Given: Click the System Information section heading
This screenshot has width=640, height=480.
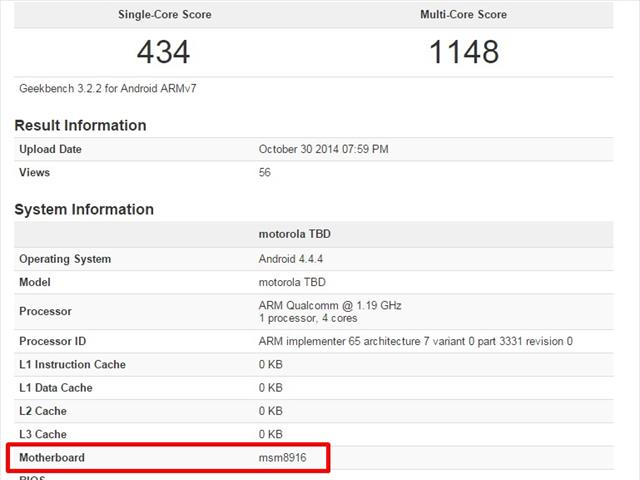Looking at the screenshot, I should (x=84, y=209).
